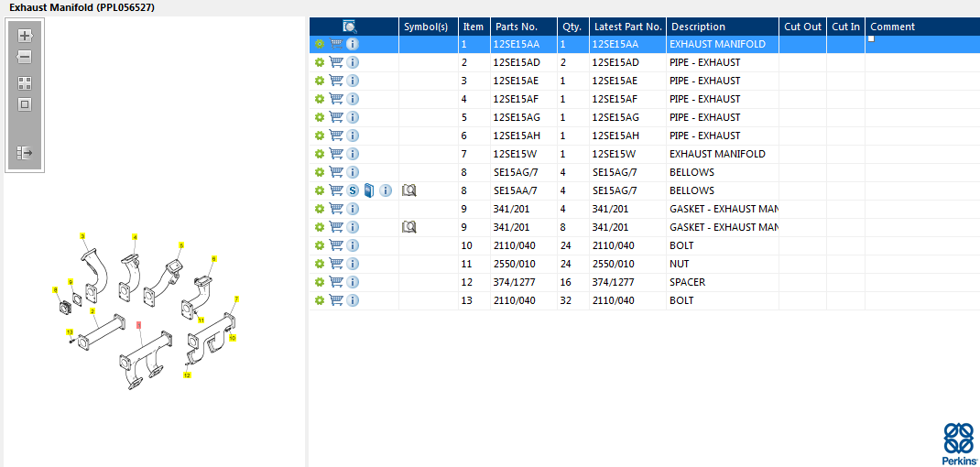Image resolution: width=980 pixels, height=467 pixels.
Task: Click binoculars symbol in gasket quantity 8 row
Action: tap(409, 227)
